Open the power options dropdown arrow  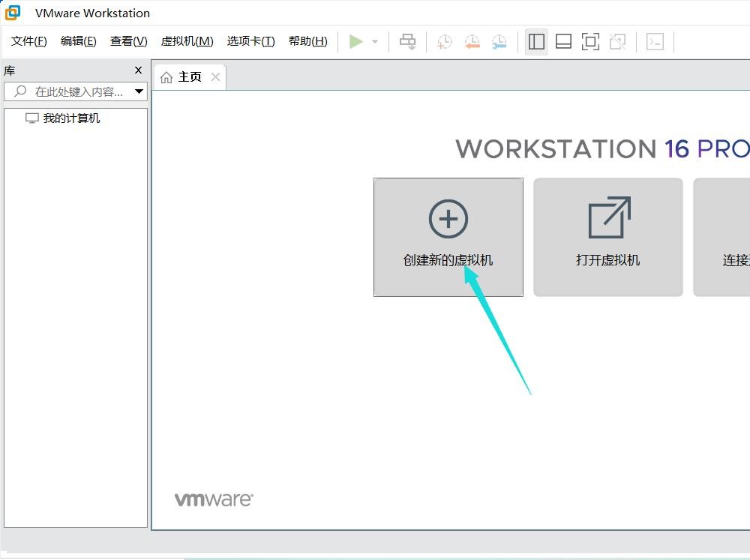click(x=375, y=42)
